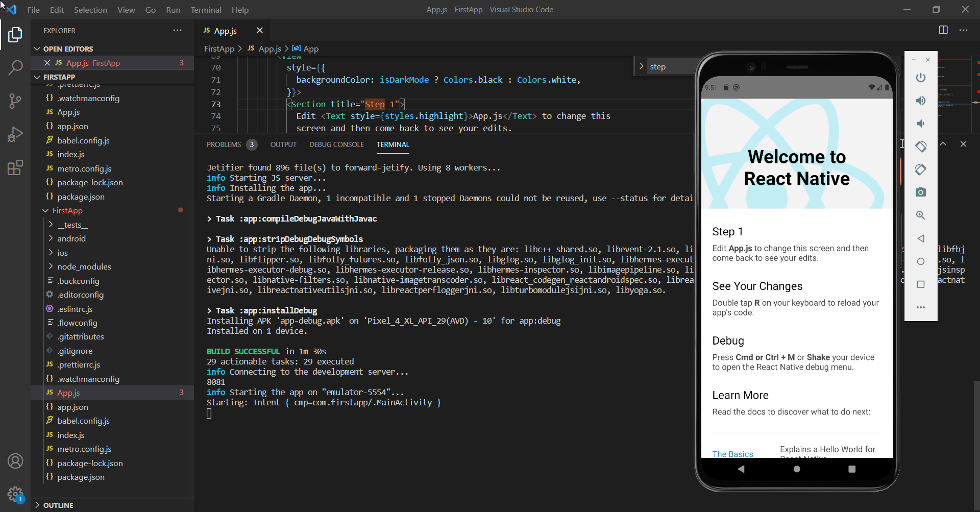Expand the Outline section
Viewport: 980px width, 512px height.
click(112, 505)
